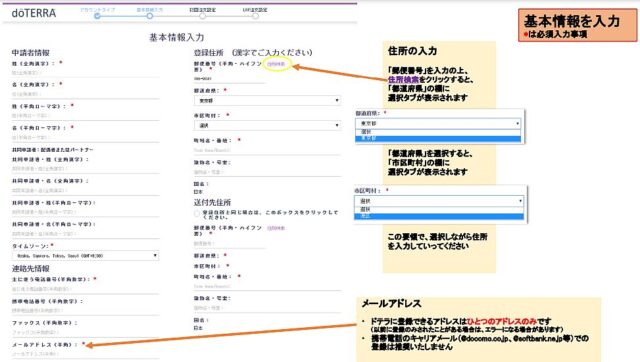Click the 主に使う電話番号 input field
Image resolution: width=640 pixels, height=362 pixels.
[85, 289]
